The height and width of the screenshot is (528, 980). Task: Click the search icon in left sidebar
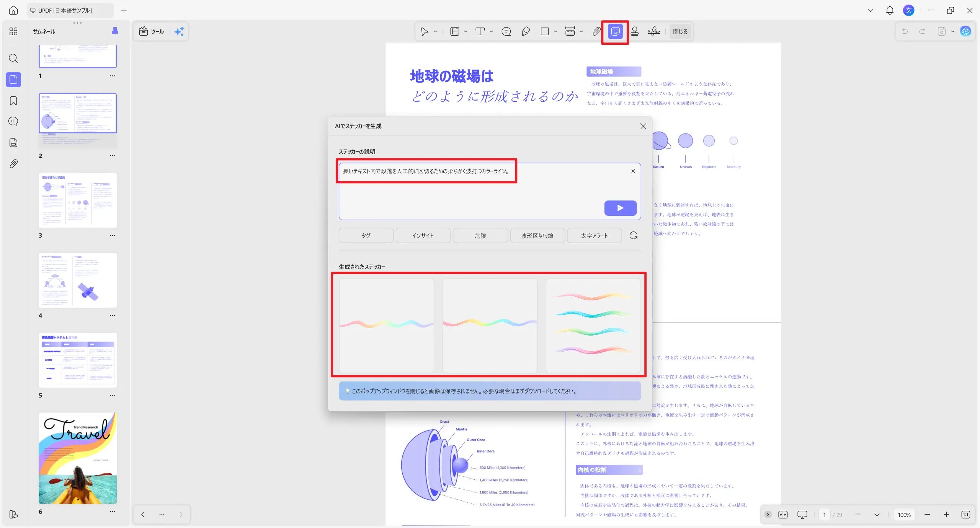(x=13, y=58)
